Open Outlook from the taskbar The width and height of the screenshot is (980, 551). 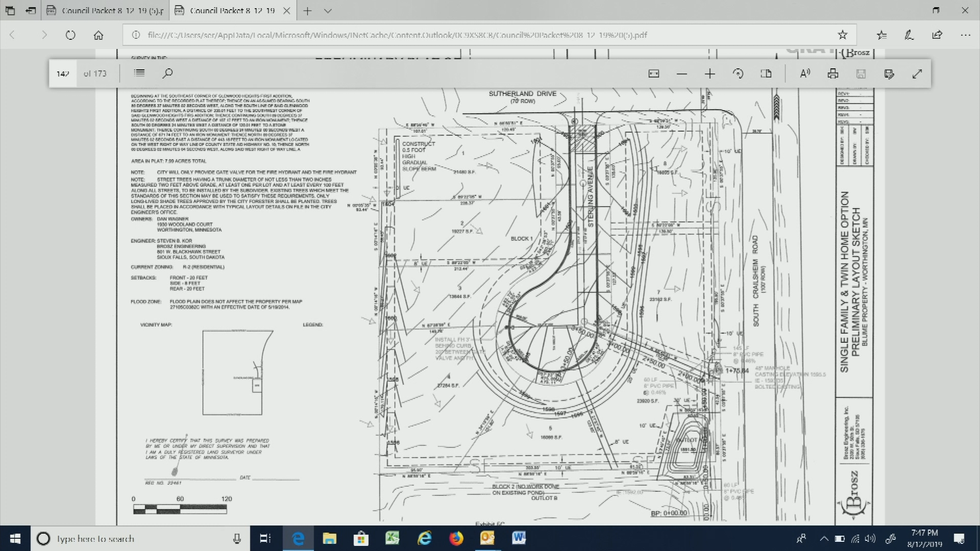487,538
